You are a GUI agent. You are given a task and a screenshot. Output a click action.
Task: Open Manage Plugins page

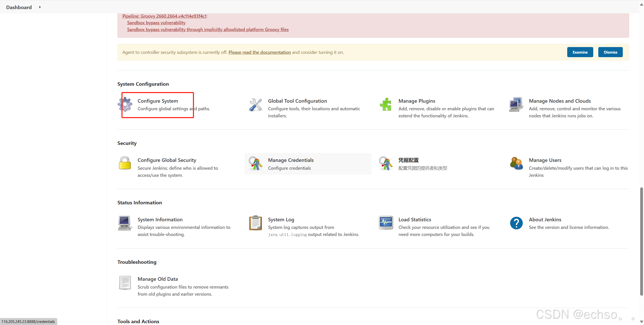pyautogui.click(x=417, y=101)
